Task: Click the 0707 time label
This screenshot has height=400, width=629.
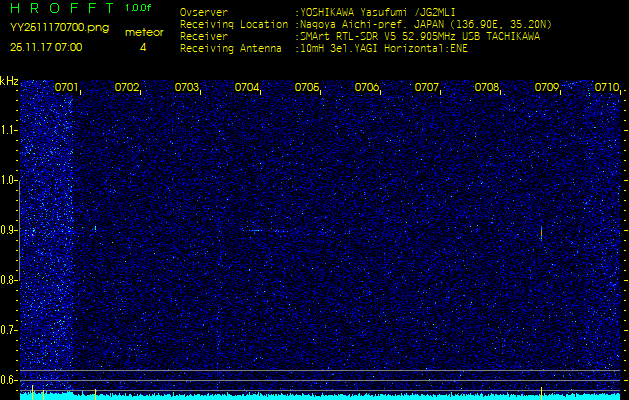Action: point(426,87)
